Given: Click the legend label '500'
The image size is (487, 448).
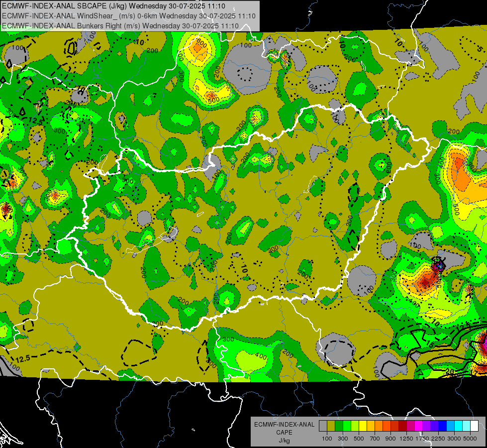Looking at the screenshot, I should pos(359,439).
